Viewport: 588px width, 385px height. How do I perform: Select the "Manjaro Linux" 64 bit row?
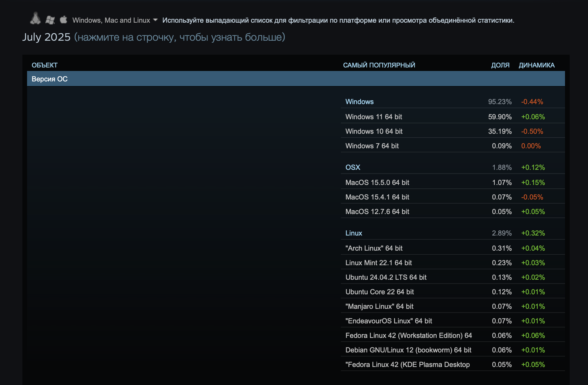(x=453, y=306)
